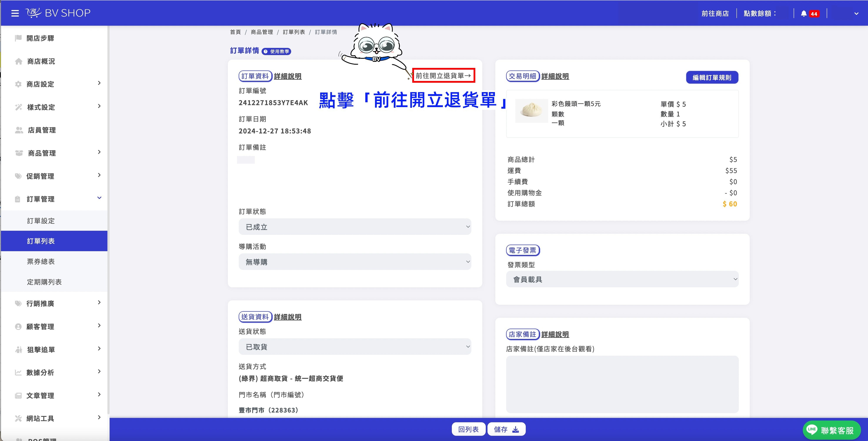Click 前往開立退貨單 link
Screen dimensions: 868x441
point(443,76)
